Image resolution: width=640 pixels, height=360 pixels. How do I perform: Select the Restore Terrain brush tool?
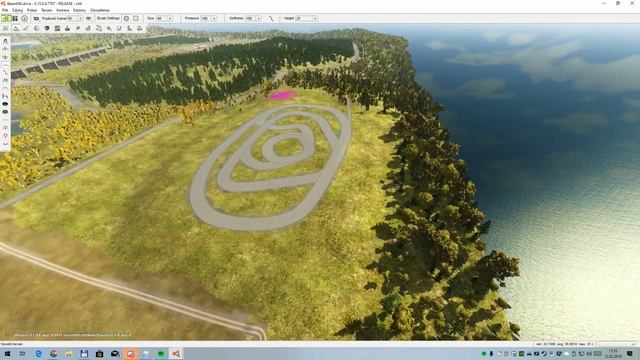(x=5, y=112)
